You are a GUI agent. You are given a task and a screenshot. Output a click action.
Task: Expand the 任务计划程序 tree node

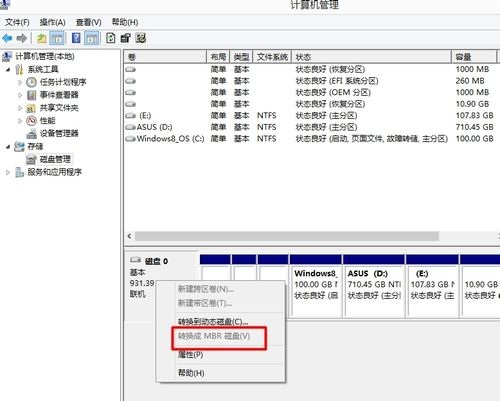point(20,82)
